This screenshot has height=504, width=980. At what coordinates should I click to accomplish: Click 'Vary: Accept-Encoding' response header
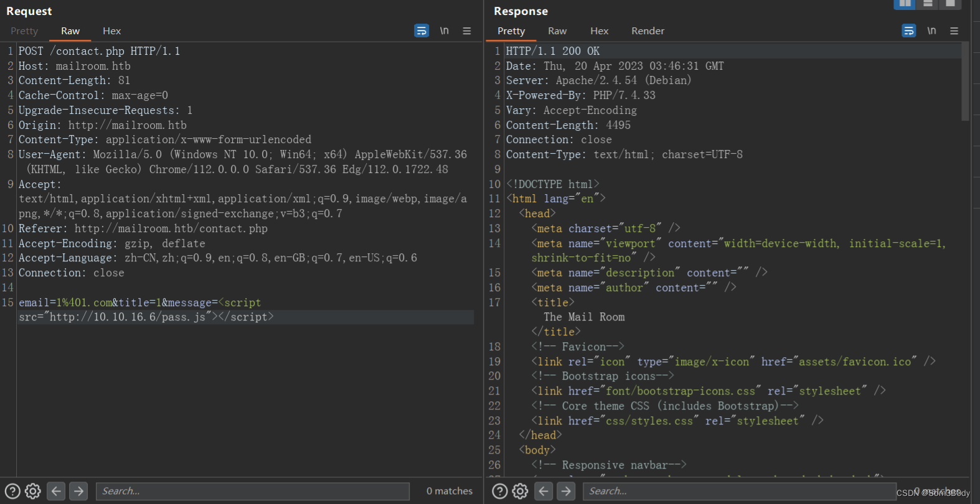pyautogui.click(x=572, y=110)
